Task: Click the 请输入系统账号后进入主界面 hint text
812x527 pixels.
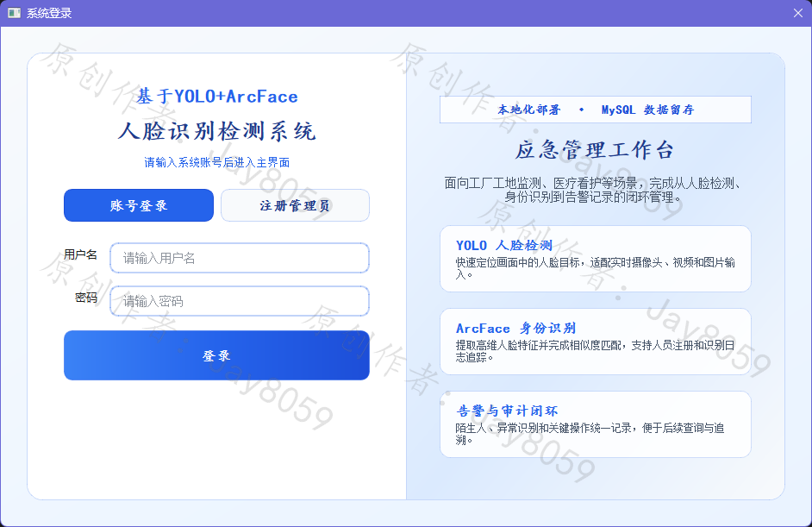Action: tap(216, 162)
